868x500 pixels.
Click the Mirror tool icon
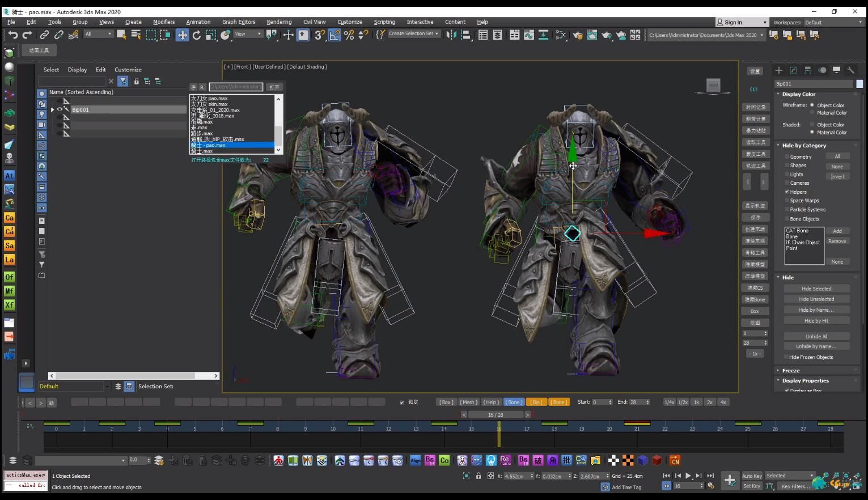pos(451,35)
